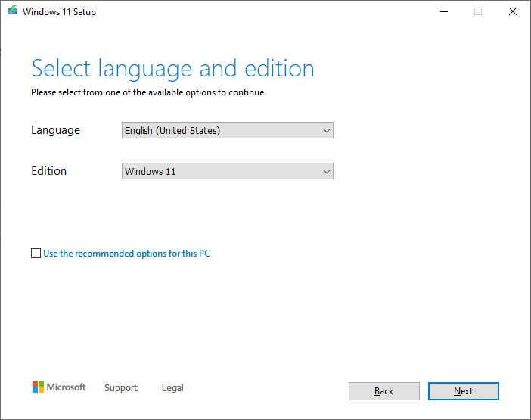Screen dimensions: 531x420
Task: Click the 'Edition' field label
Action: 48,171
